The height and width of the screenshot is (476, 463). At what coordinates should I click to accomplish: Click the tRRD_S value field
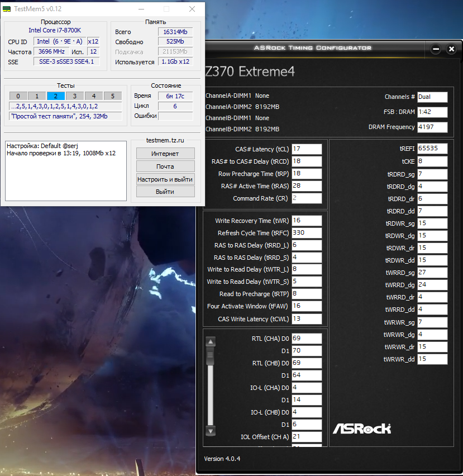pos(307,258)
